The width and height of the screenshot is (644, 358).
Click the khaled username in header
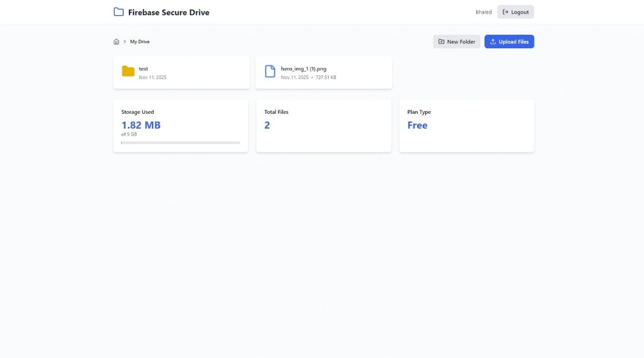(x=484, y=12)
